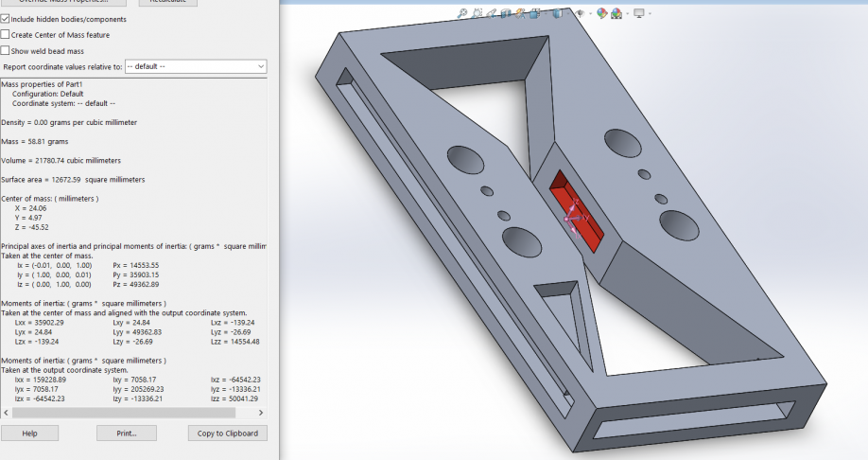868x460 pixels.
Task: Click the X = 24.06 value
Action: click(x=31, y=208)
